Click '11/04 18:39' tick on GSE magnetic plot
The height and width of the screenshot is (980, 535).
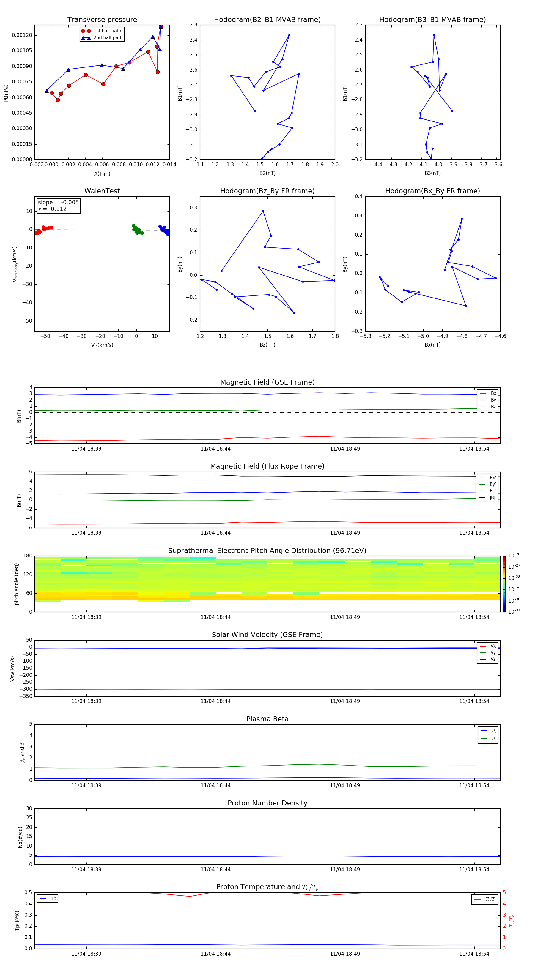86,449
